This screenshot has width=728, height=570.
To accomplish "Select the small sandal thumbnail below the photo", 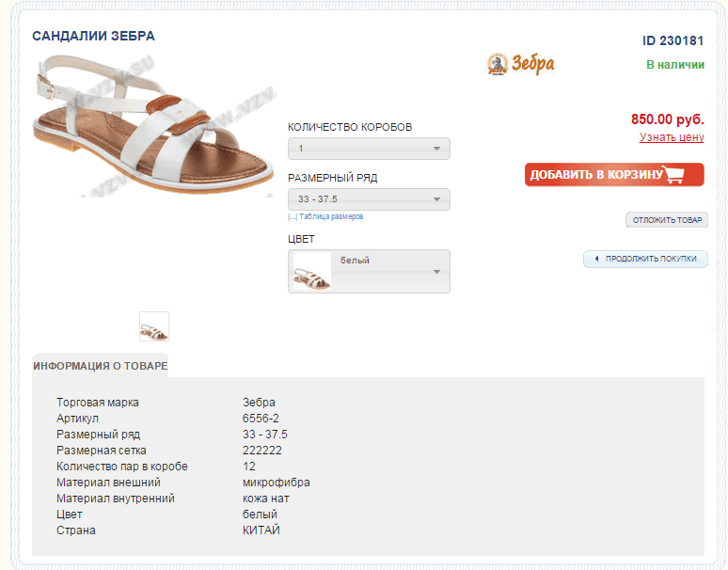I will click(154, 326).
